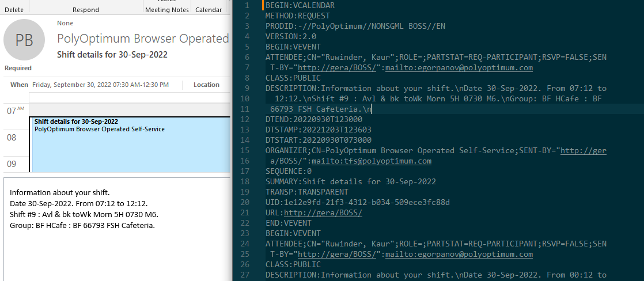Click line number 12 in the gutter
Screen dimensions: 644x281
(244, 119)
